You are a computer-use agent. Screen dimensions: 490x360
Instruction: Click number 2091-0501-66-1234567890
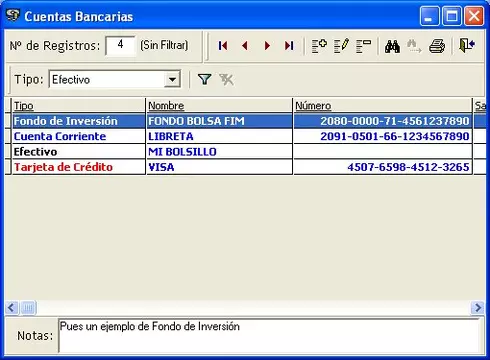(395, 136)
